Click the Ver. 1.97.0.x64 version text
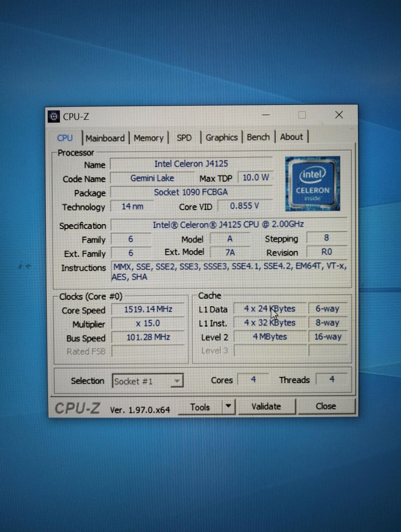401x532 pixels. click(x=140, y=410)
